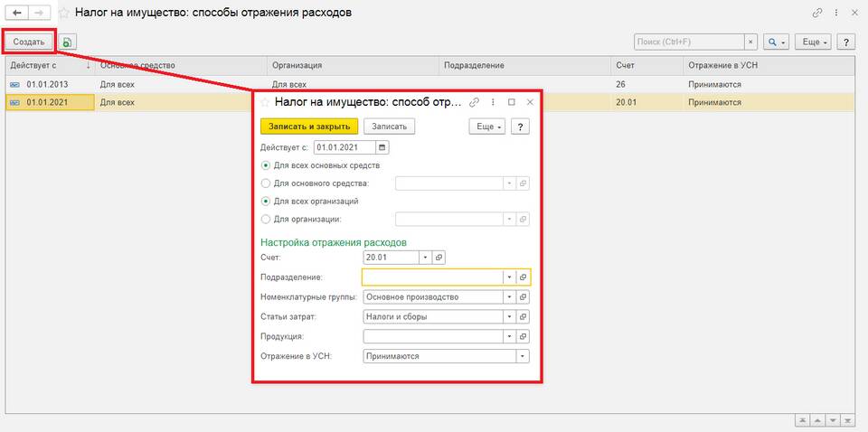Add list to favorites with star icon
Viewport: 868px width, 432px height.
coord(64,12)
